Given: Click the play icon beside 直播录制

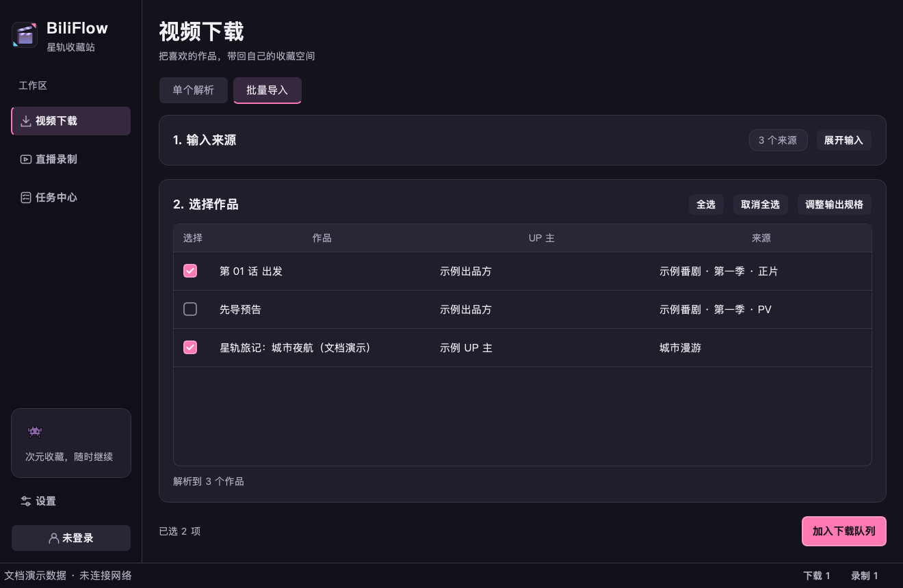Looking at the screenshot, I should point(26,159).
